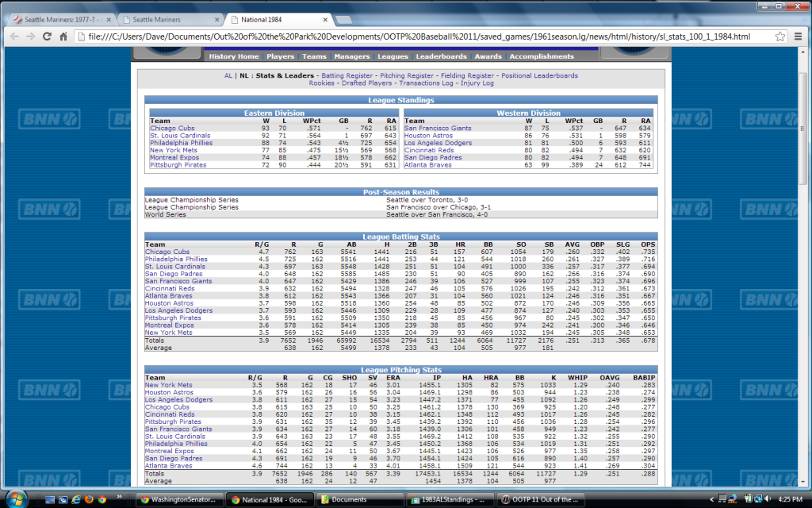Open History Home in the navigation bar

pyautogui.click(x=234, y=56)
